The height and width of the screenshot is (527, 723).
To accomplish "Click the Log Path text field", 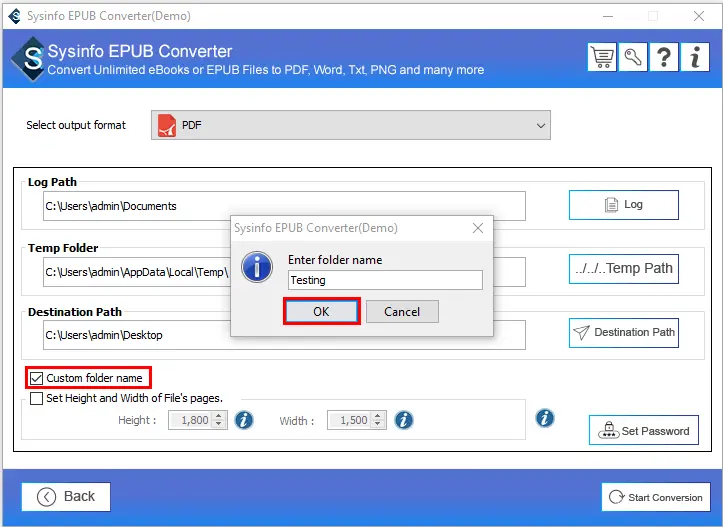I will point(284,206).
